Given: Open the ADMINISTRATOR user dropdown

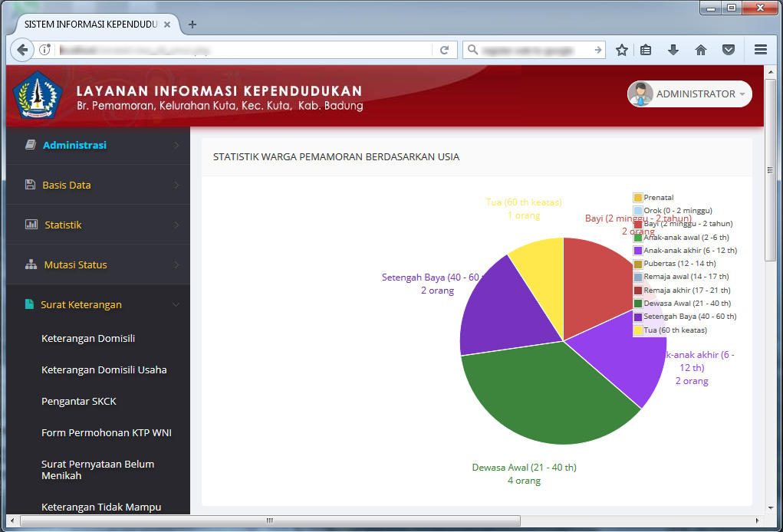Looking at the screenshot, I should [689, 94].
